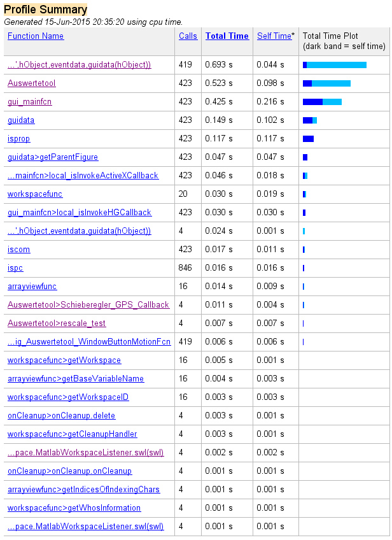Open the Auswertetool>Schieberegler_GPS_Callback link

tap(88, 305)
